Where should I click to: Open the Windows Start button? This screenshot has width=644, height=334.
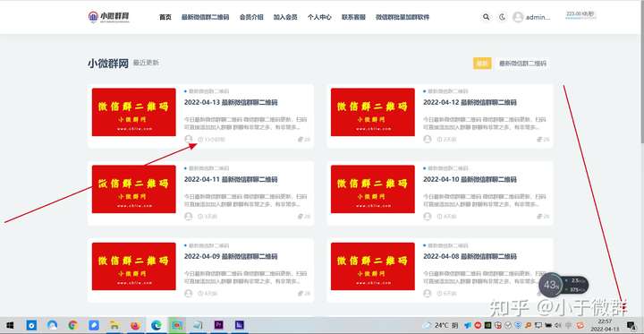(10, 325)
